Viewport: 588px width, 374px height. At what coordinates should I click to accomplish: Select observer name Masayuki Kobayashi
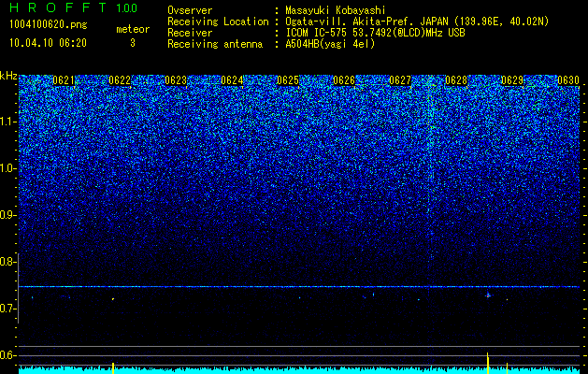coord(336,11)
